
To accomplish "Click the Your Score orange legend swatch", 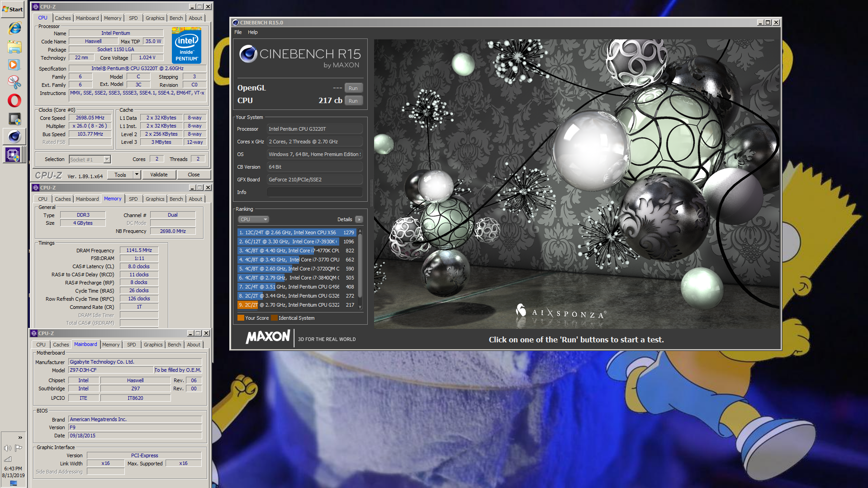I will click(x=241, y=318).
